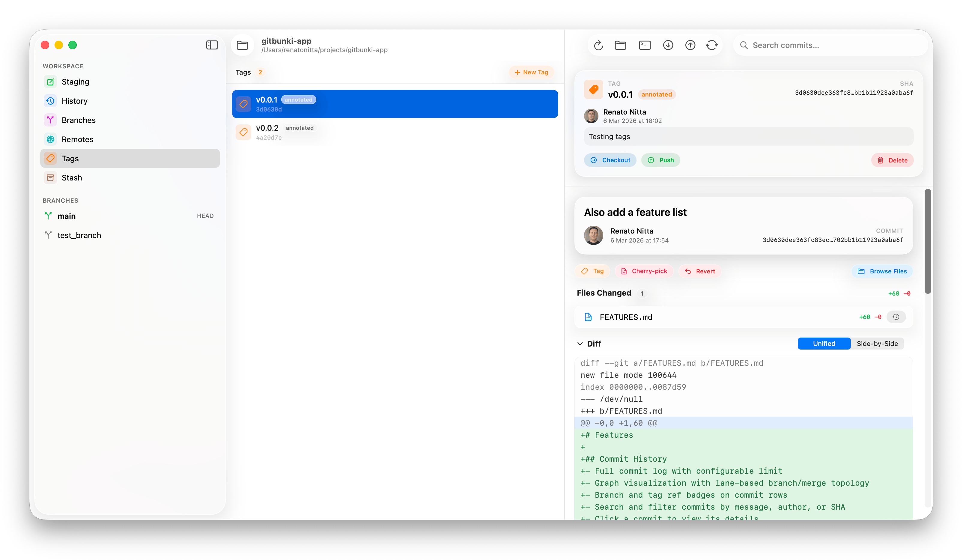The width and height of the screenshot is (972, 560).
Task: Click the push (upload arrow) toolbar icon
Action: (690, 45)
